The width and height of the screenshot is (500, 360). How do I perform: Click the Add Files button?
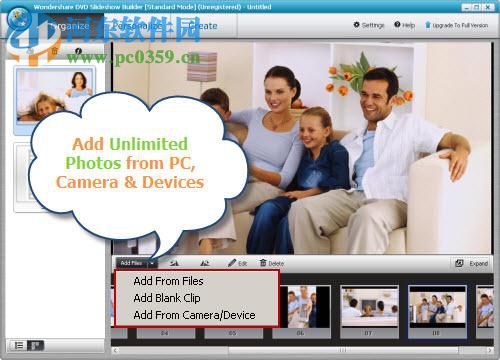pyautogui.click(x=131, y=263)
